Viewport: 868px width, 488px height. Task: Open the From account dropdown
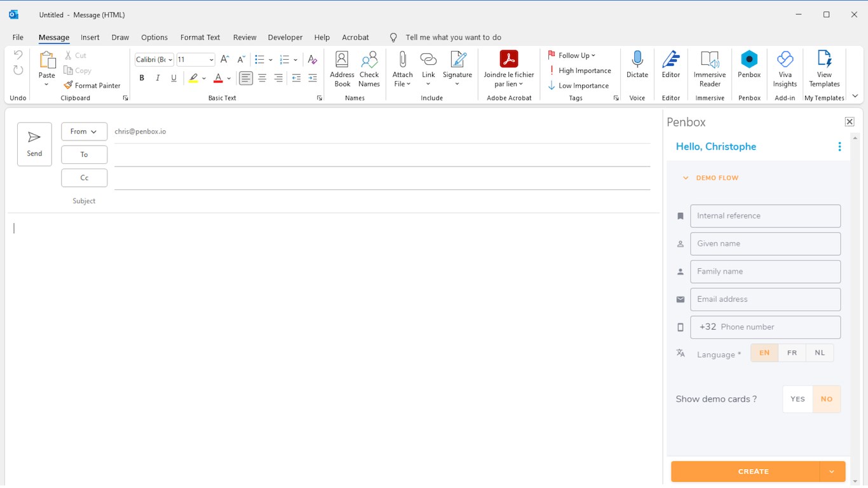(84, 132)
